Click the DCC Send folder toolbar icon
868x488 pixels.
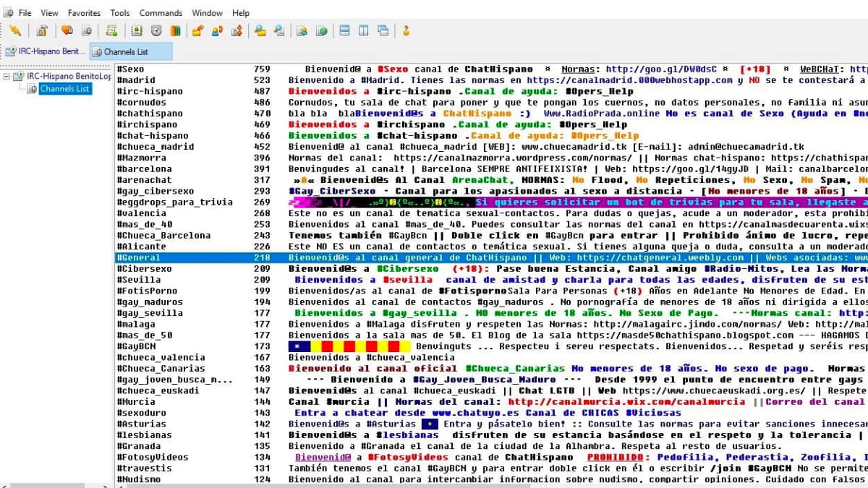[196, 31]
